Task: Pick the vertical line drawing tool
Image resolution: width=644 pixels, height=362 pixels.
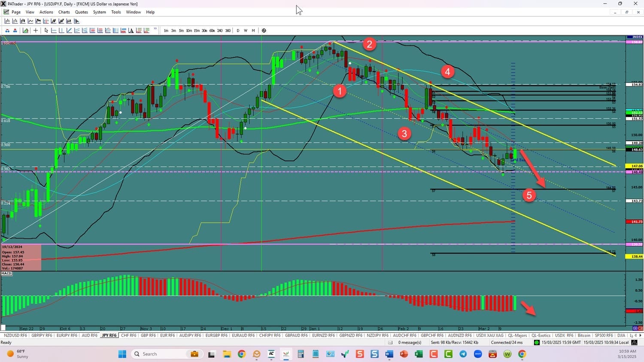Action: [61, 30]
